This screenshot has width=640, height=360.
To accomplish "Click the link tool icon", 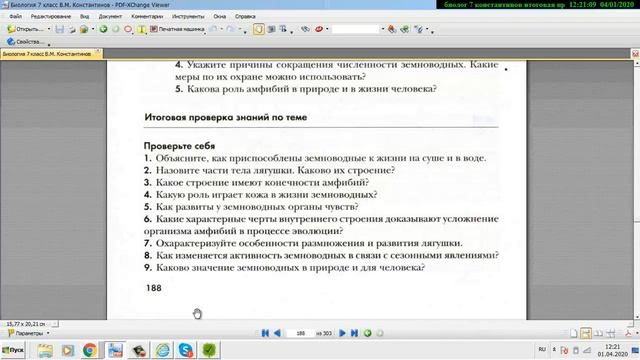I will [x=305, y=29].
